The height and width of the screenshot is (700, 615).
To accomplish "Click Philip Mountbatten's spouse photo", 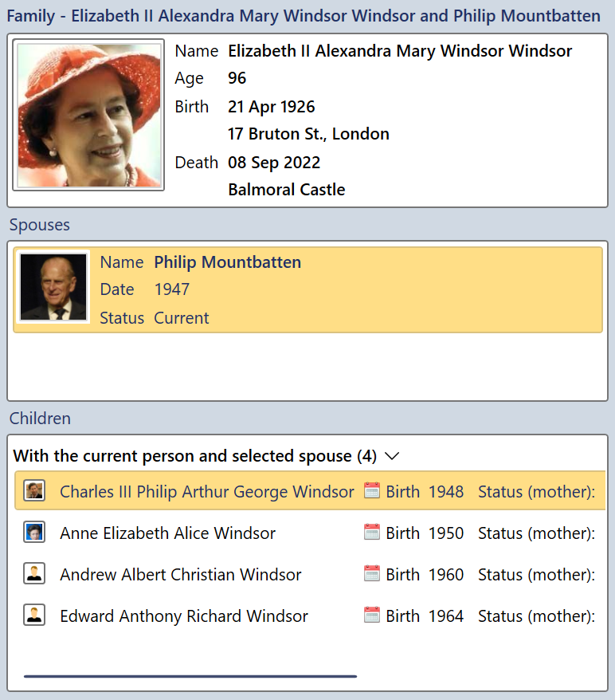I will [54, 288].
